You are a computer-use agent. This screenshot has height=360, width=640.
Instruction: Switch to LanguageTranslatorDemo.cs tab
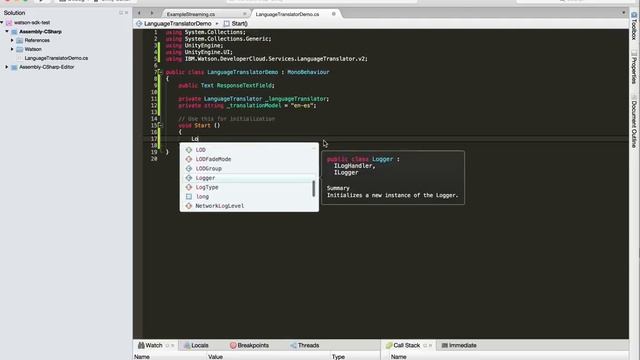point(287,14)
